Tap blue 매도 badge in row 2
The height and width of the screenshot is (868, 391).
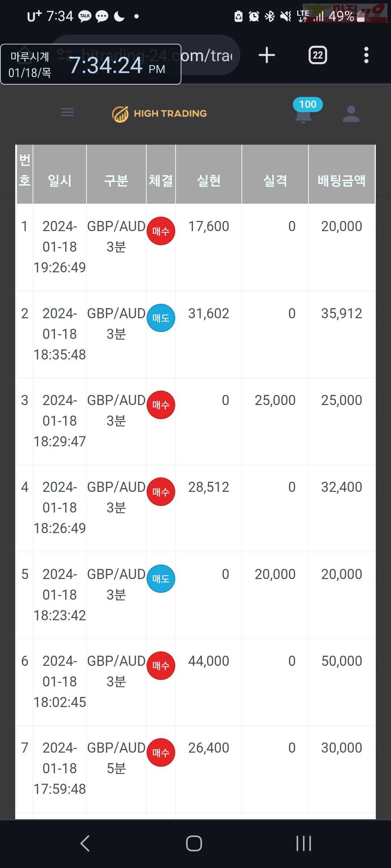pos(161,318)
